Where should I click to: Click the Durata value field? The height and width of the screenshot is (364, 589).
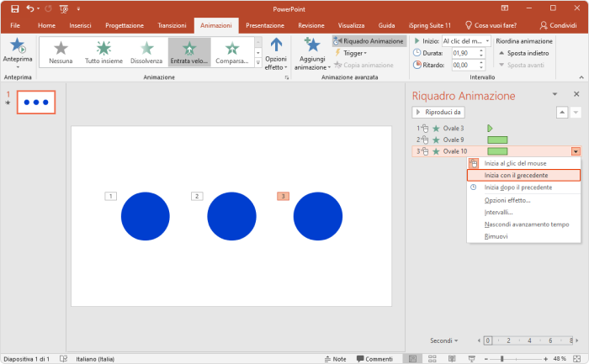465,53
